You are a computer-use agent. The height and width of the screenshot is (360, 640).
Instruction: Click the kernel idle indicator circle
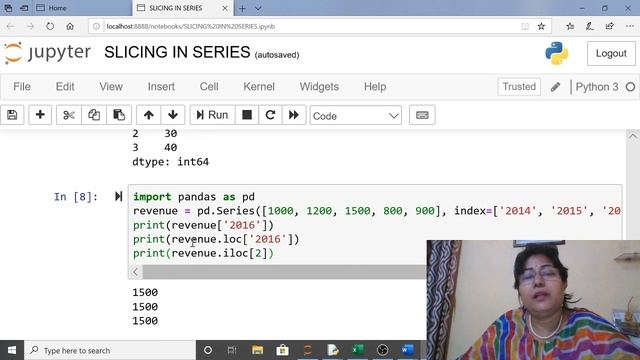tap(631, 87)
